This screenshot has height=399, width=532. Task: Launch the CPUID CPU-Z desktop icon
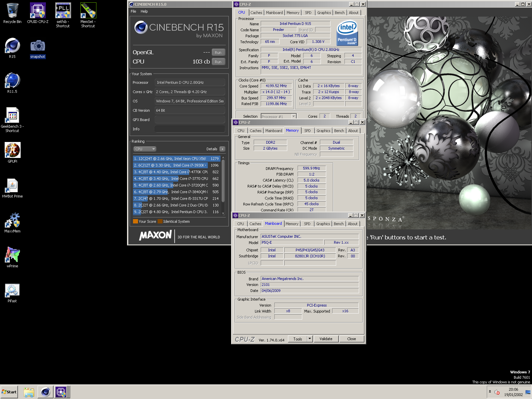point(38,13)
